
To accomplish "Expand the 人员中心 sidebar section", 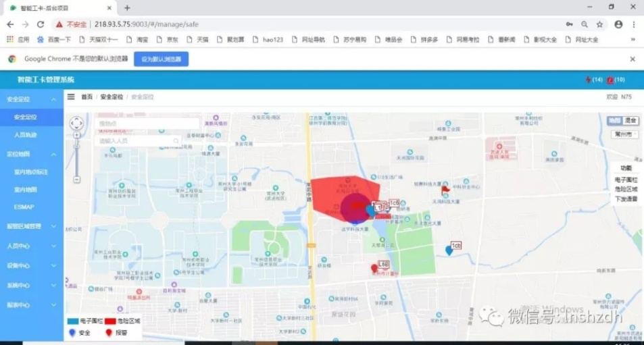I will point(31,246).
